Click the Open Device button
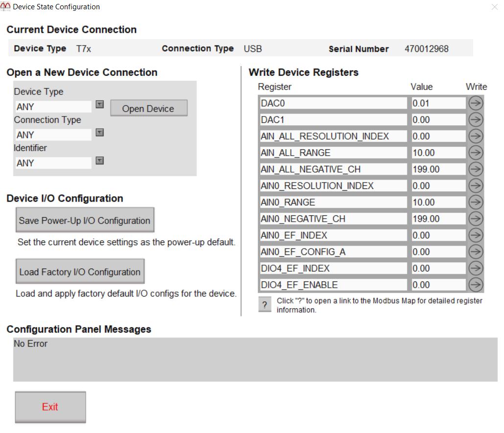This screenshot has height=433, width=504. (148, 108)
